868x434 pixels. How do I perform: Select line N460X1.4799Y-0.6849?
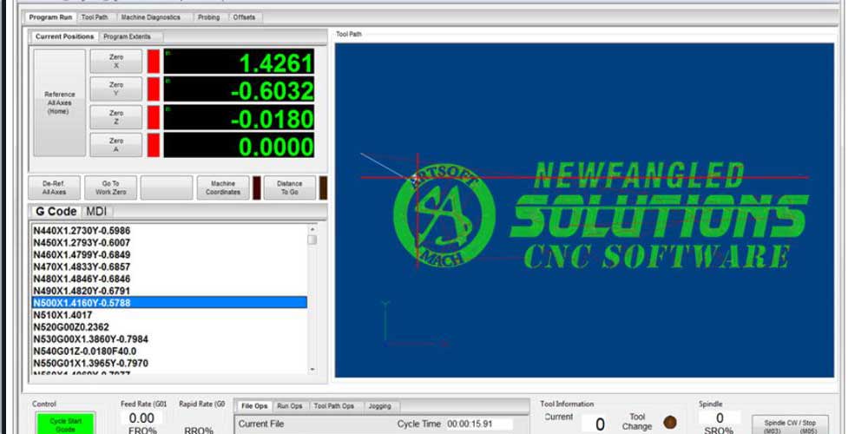169,254
